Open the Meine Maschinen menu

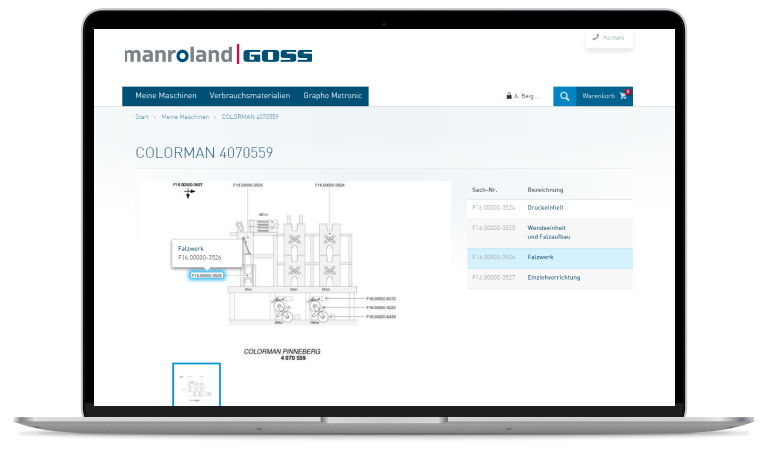pos(166,96)
